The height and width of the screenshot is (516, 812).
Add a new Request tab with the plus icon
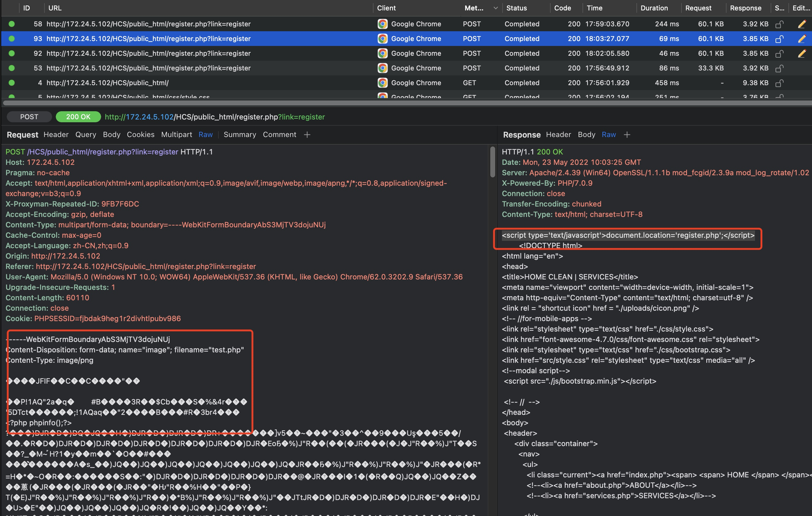307,135
